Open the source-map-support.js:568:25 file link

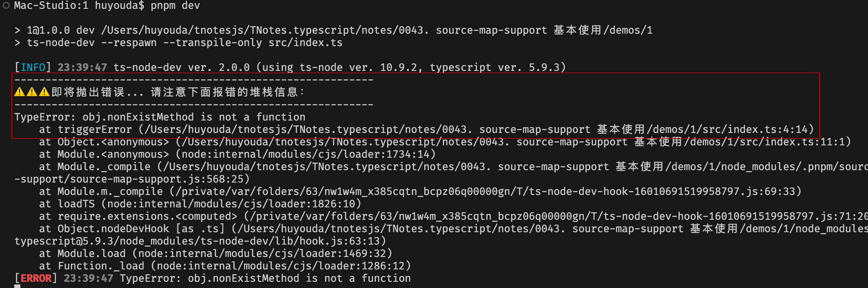[x=157, y=179]
